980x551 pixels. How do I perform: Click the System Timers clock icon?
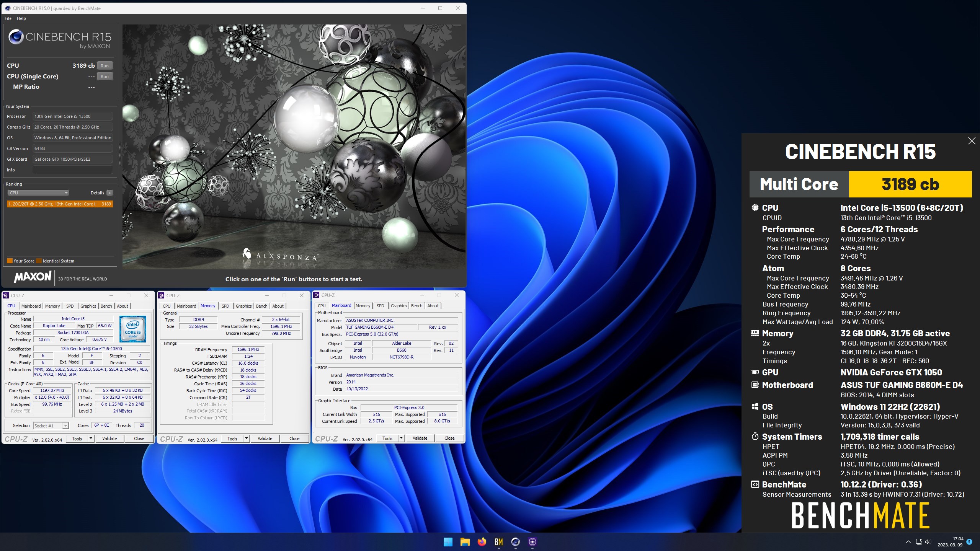755,436
